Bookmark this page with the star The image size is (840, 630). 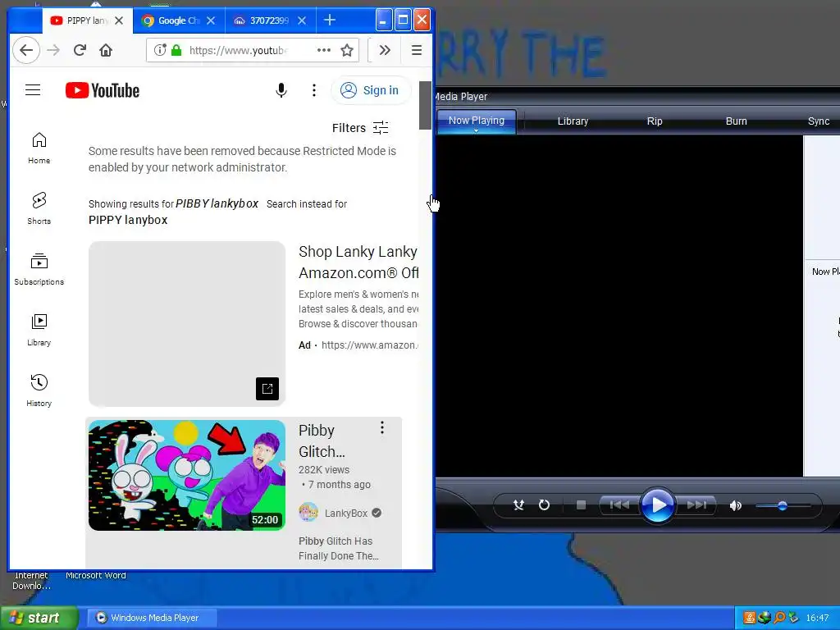347,50
